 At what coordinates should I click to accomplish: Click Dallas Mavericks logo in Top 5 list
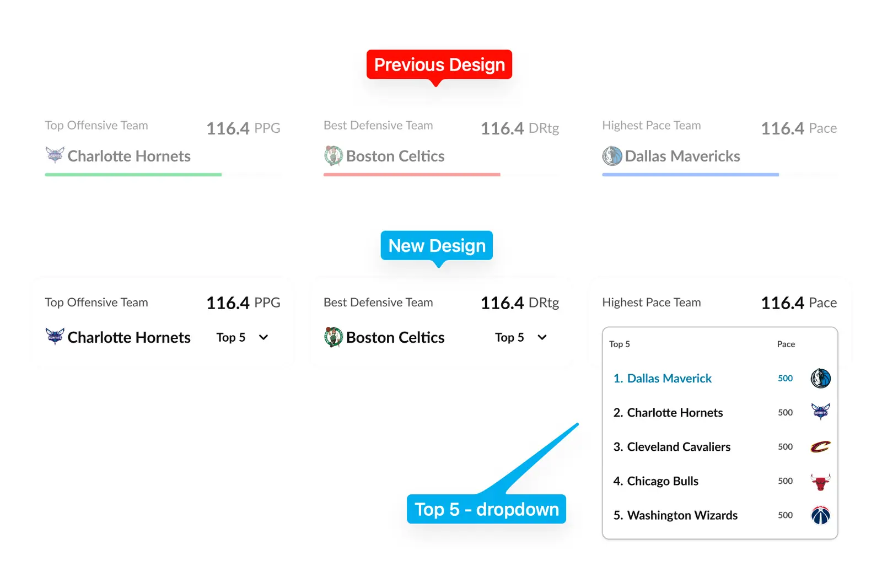(820, 378)
